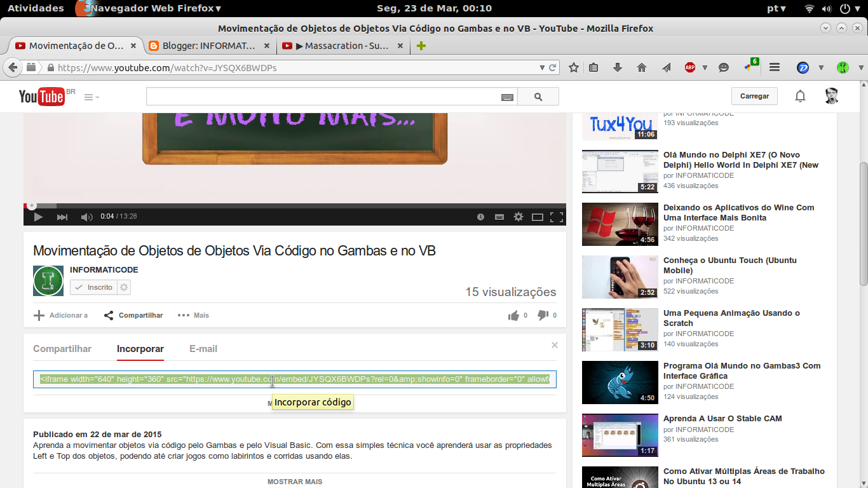Toggle theater mode in player

[538, 217]
